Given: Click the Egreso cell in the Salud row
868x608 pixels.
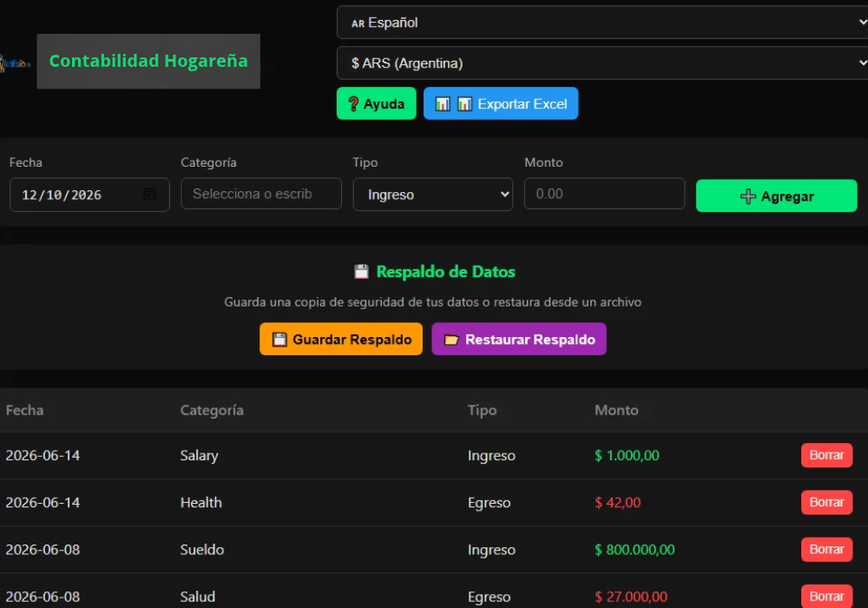Looking at the screenshot, I should 490,597.
